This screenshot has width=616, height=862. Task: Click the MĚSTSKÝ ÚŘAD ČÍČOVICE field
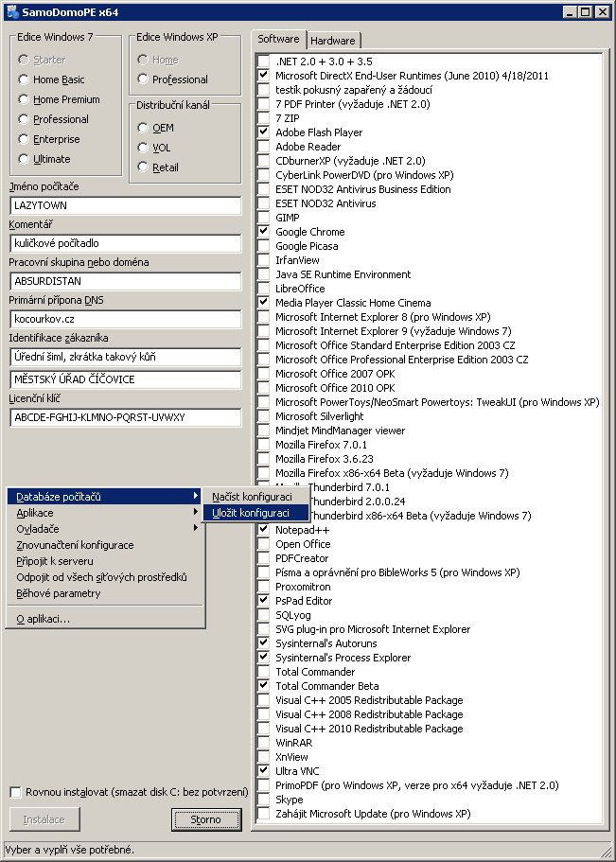coord(126,379)
